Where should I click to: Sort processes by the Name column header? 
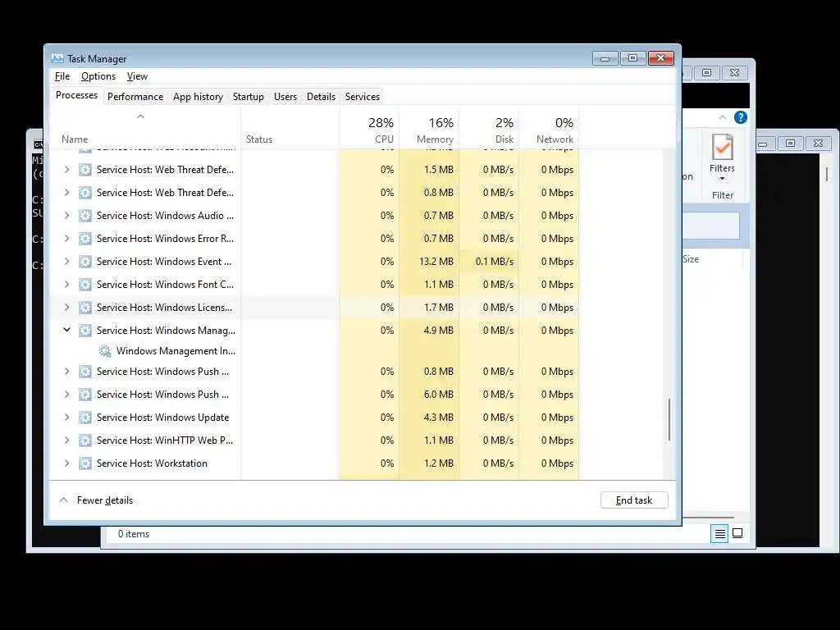(144, 129)
